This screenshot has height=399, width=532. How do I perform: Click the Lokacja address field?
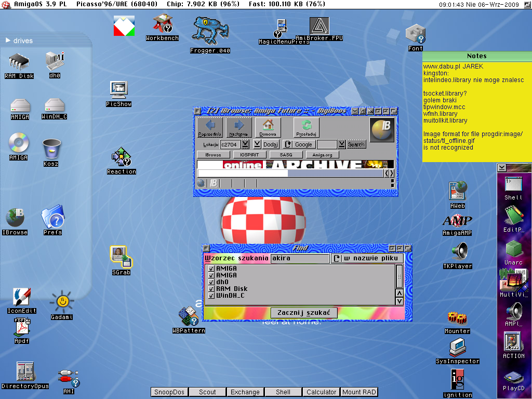click(230, 144)
